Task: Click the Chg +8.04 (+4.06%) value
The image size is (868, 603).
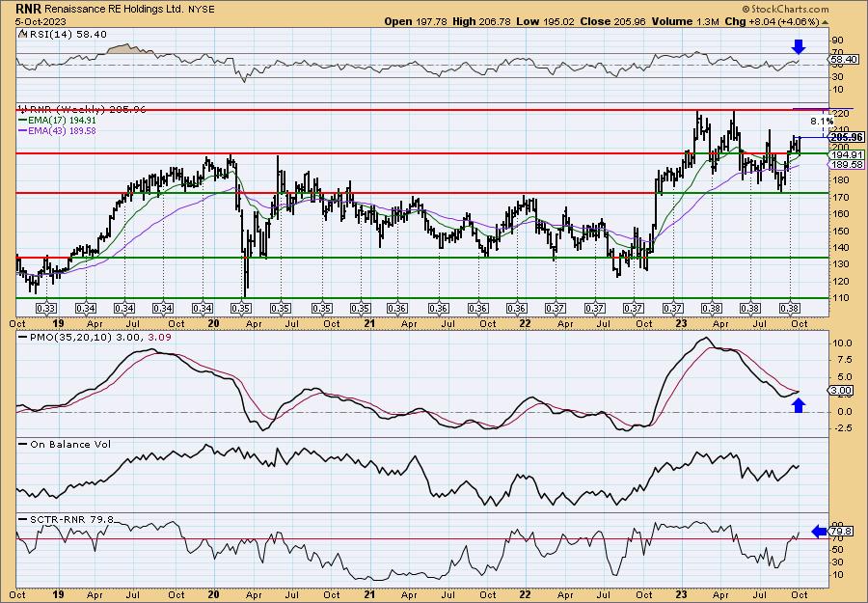Action: 772,21
